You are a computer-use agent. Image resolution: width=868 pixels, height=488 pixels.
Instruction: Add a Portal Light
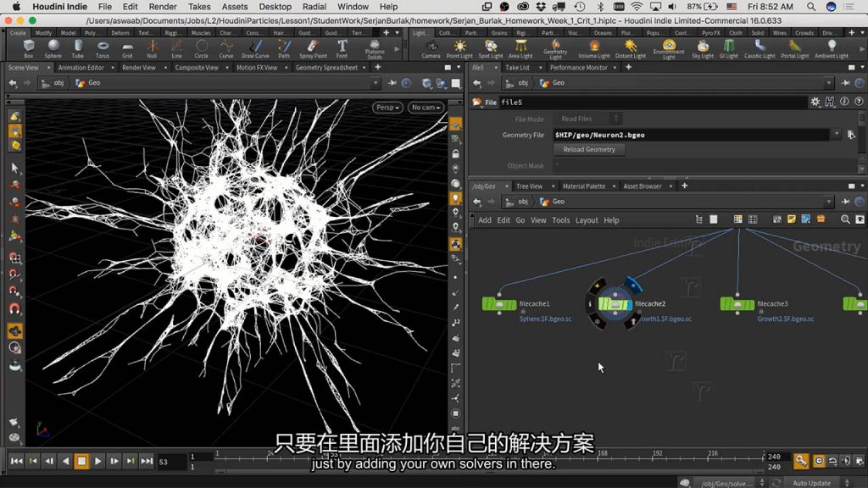pyautogui.click(x=794, y=48)
